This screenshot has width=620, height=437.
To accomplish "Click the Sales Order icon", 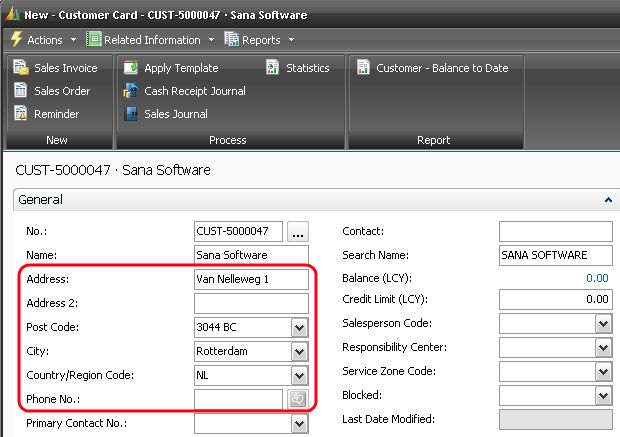I will (20, 90).
